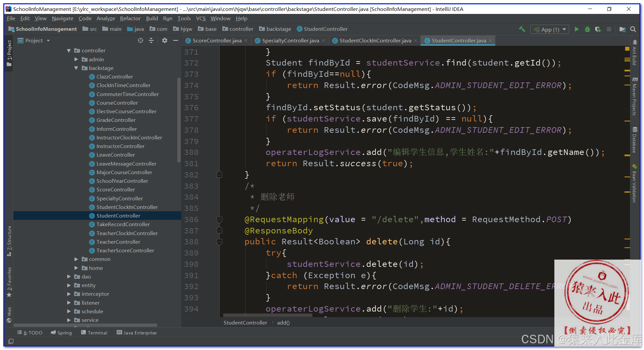Click add() in the editor breadcrumb
This screenshot has height=350, width=644.
(x=283, y=323)
